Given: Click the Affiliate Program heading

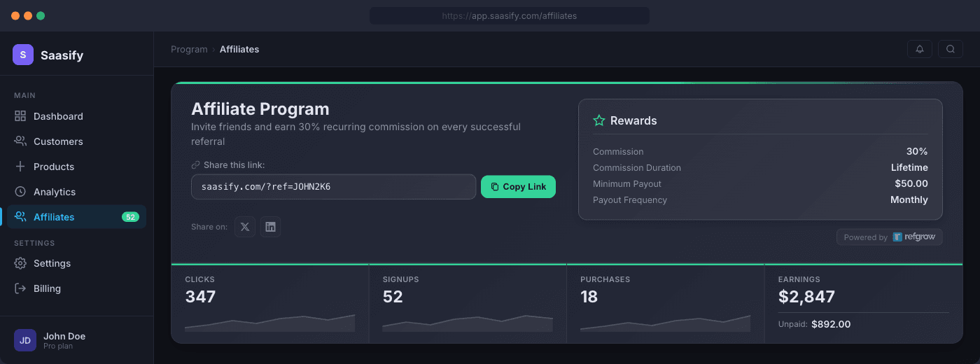Looking at the screenshot, I should point(260,109).
